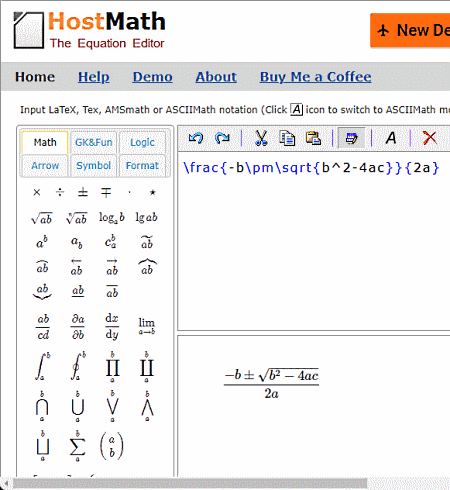Viewport: 450px width, 490px height.
Task: Insert the overbrace ab template
Action: coord(147,266)
